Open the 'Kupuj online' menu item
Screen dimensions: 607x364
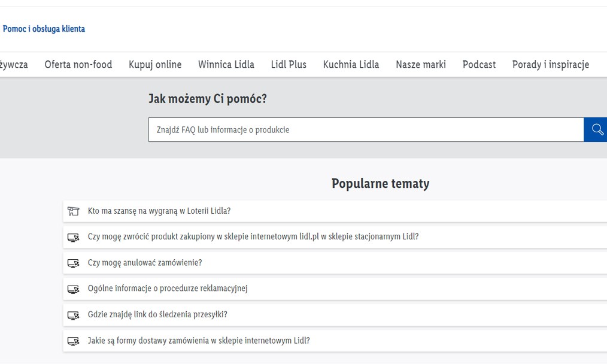point(155,64)
